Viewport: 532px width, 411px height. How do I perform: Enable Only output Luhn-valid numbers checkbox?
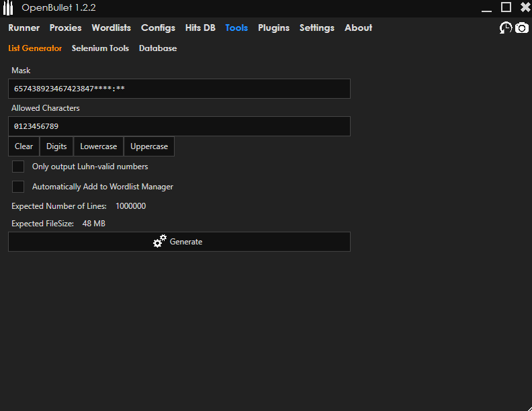click(x=18, y=167)
